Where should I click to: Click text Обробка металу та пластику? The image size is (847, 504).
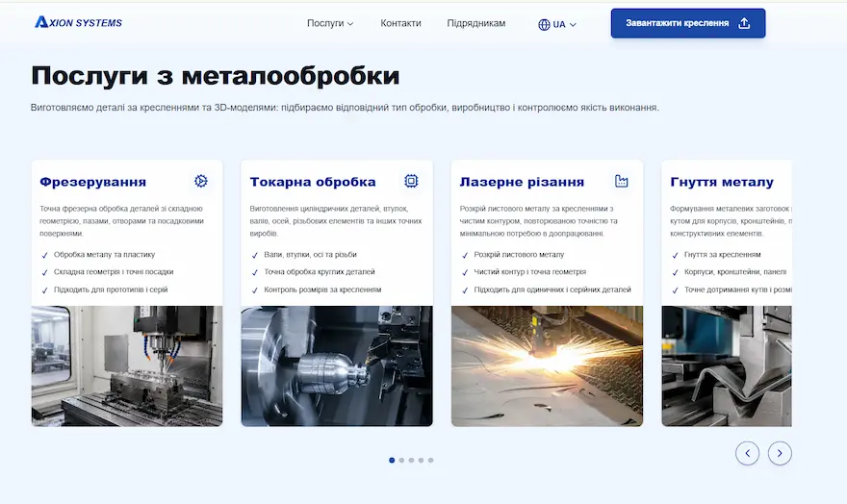104,254
